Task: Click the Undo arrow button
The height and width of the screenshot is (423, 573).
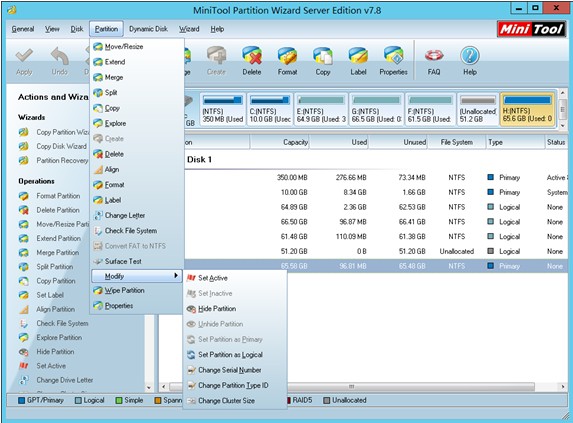Action: (x=60, y=61)
